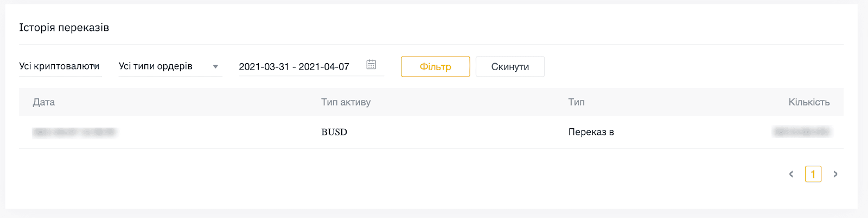Screen dimensions: 868x218
Task: Click the date range input field
Action: click(311, 66)
